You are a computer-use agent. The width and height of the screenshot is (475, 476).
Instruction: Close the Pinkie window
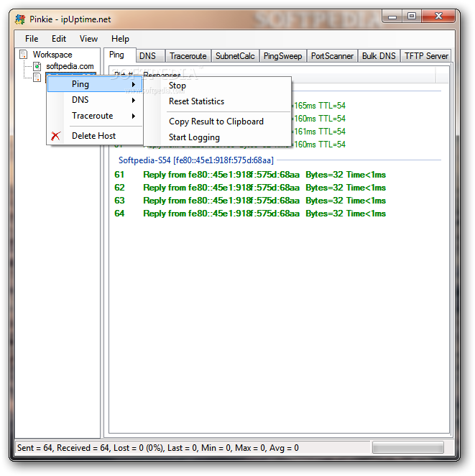pos(438,17)
